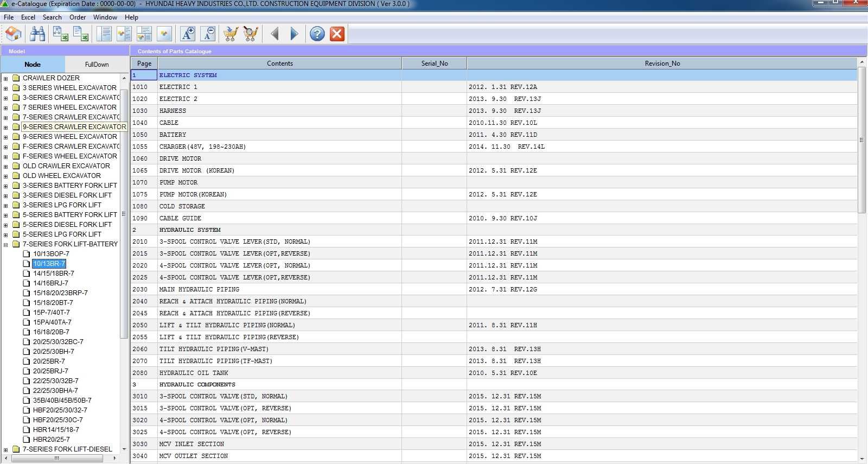This screenshot has width=868, height=464.
Task: Sort by the Page column header
Action: coord(144,63)
